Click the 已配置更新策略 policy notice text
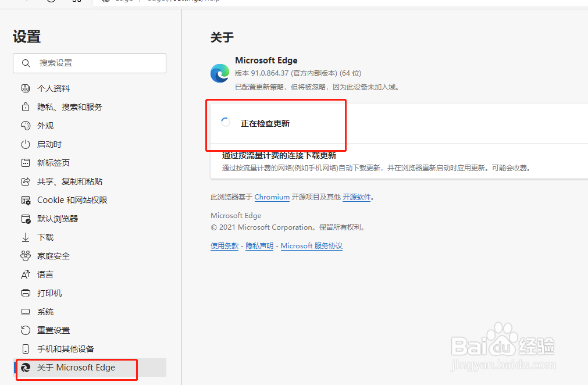Viewport: 588px width, 385px height. tap(318, 87)
